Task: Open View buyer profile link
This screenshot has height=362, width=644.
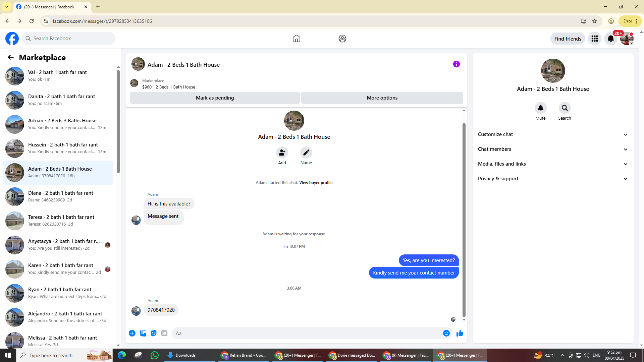Action: pos(316,183)
